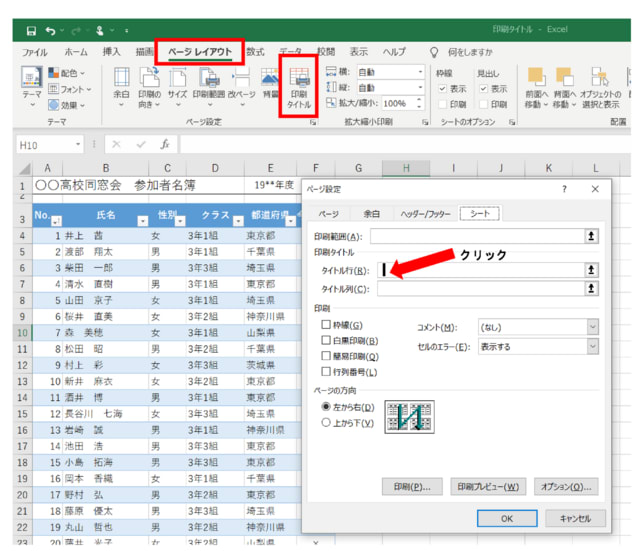Open the 性別 column filter dropdown
This screenshot has width=640, height=551.
pos(180,221)
